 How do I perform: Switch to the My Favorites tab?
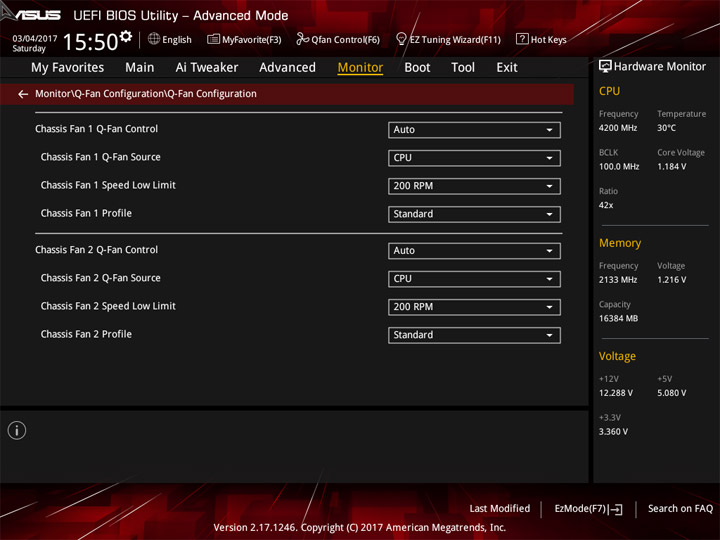[68, 68]
